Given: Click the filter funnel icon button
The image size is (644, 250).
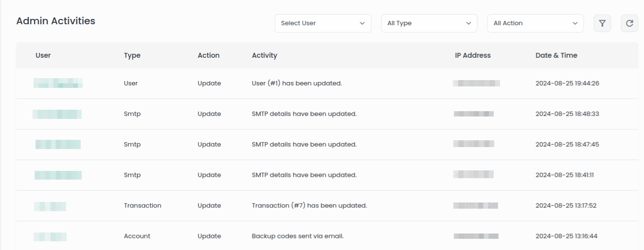Looking at the screenshot, I should [602, 23].
